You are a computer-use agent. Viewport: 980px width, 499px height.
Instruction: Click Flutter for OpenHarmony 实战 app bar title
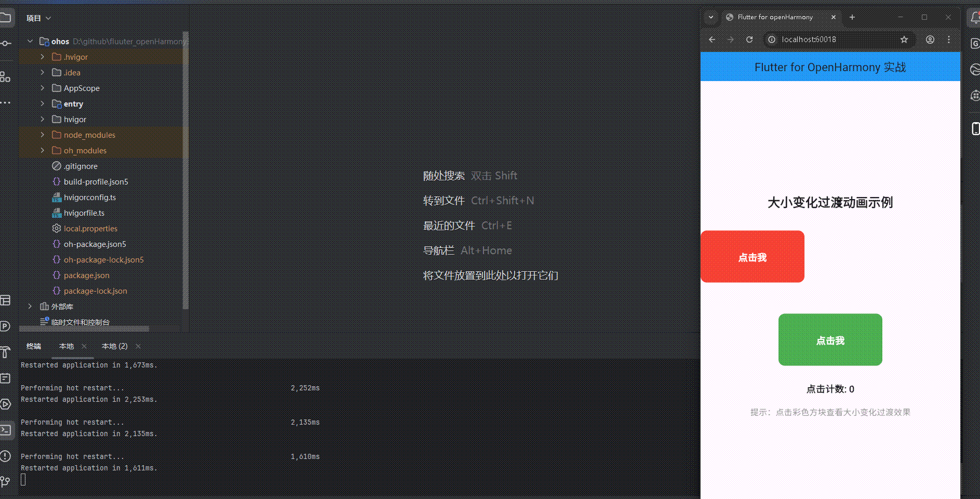(x=830, y=67)
